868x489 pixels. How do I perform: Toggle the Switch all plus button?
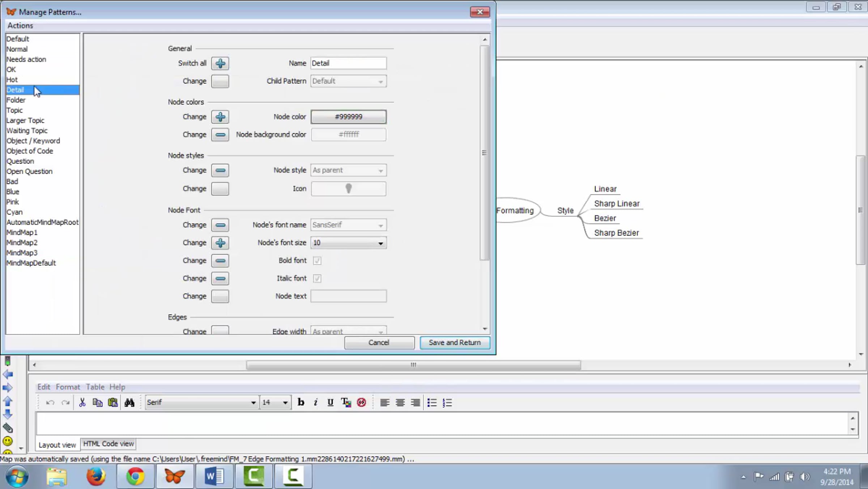click(x=220, y=63)
